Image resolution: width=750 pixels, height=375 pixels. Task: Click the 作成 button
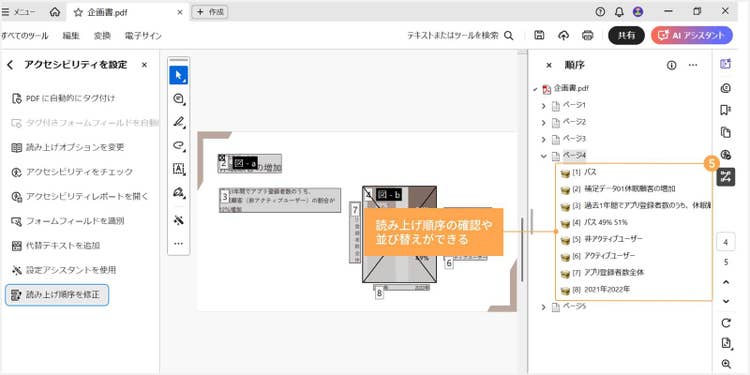coord(210,12)
